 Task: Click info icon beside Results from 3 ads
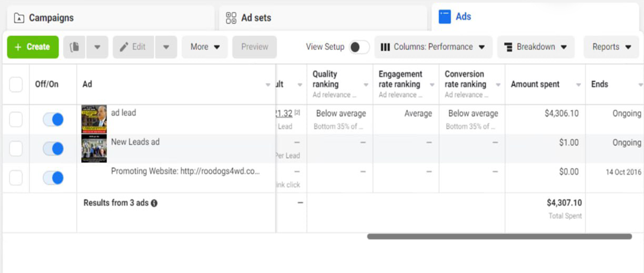(x=154, y=203)
